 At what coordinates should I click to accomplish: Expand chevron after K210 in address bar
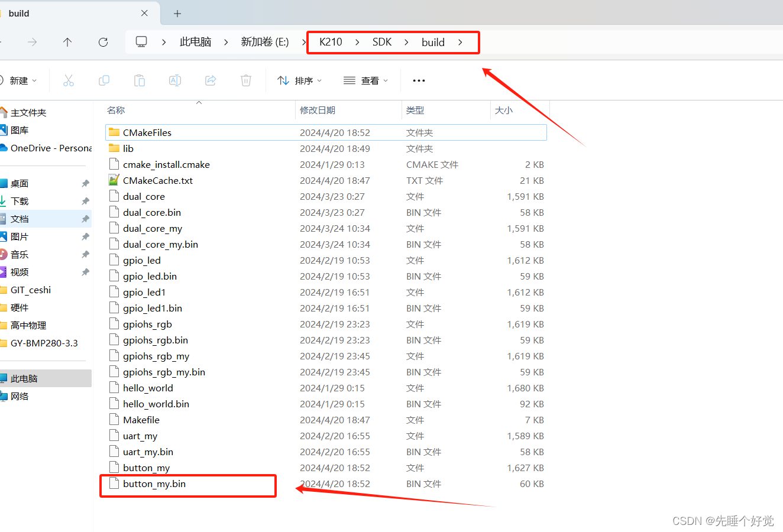(x=357, y=42)
